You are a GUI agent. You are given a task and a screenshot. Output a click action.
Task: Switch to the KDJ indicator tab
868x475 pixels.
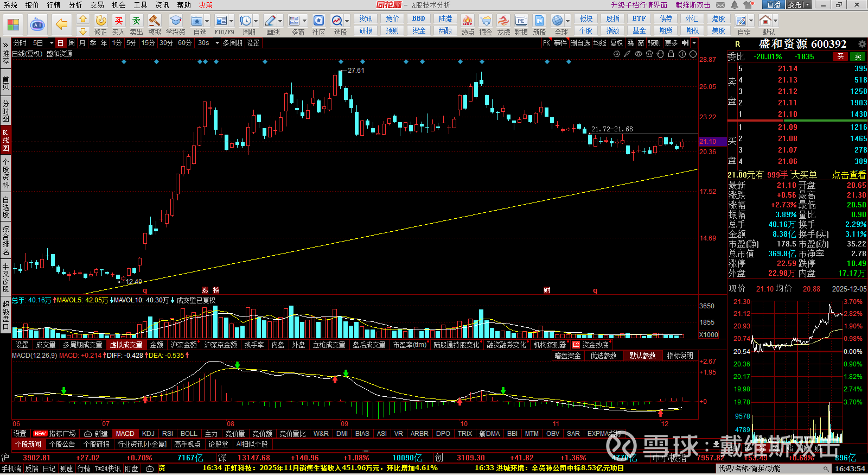[x=148, y=434]
